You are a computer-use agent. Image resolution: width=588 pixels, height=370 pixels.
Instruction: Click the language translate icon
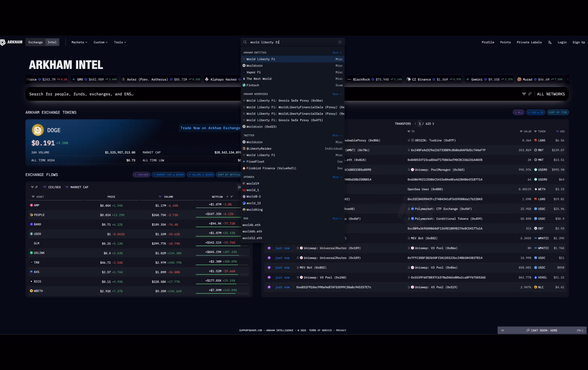(x=550, y=42)
